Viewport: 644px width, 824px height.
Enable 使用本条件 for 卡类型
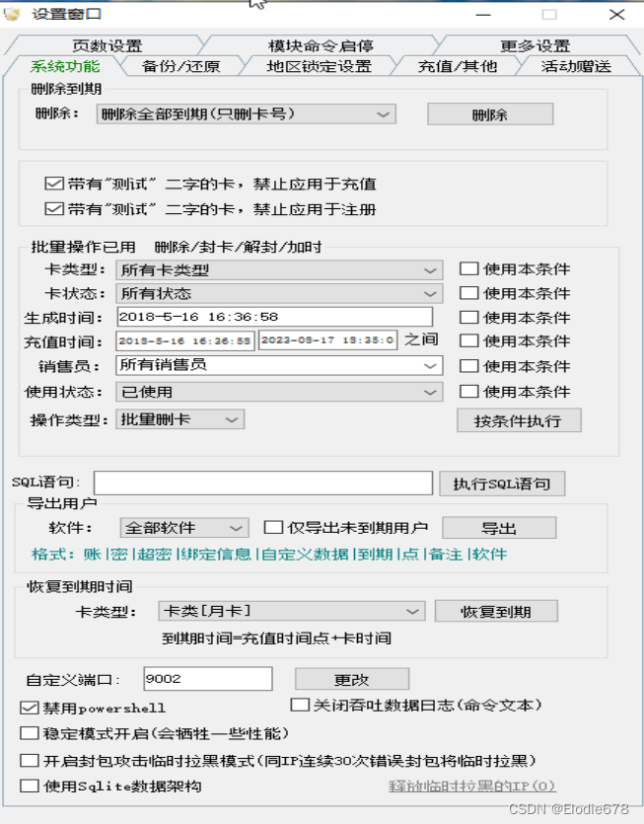click(469, 269)
